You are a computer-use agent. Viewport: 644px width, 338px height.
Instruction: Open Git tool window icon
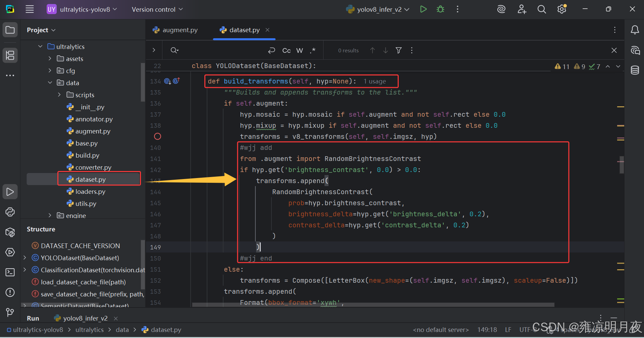10,313
